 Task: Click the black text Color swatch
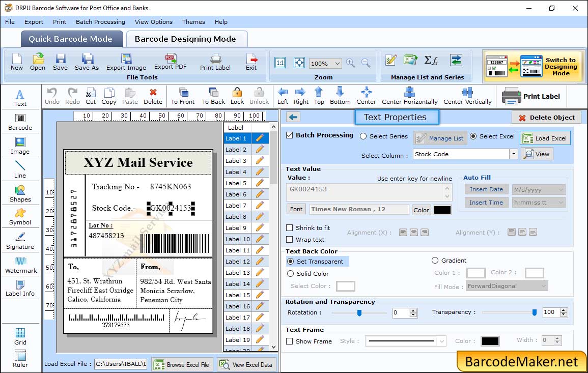pos(442,210)
